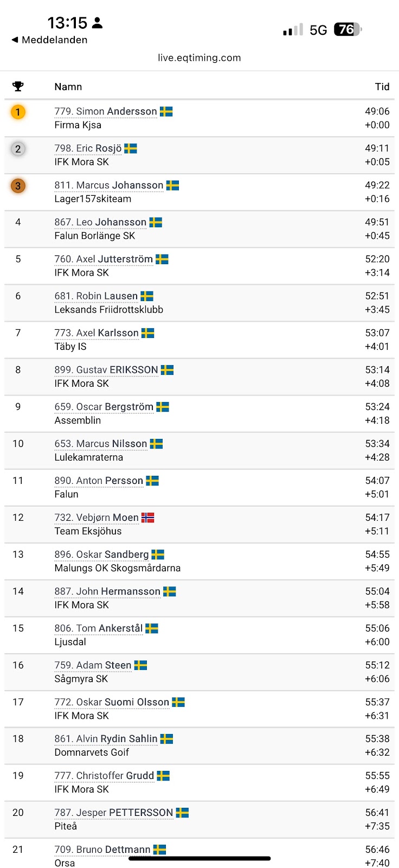
Task: Tap the battery indicator in status bar
Action: (348, 29)
